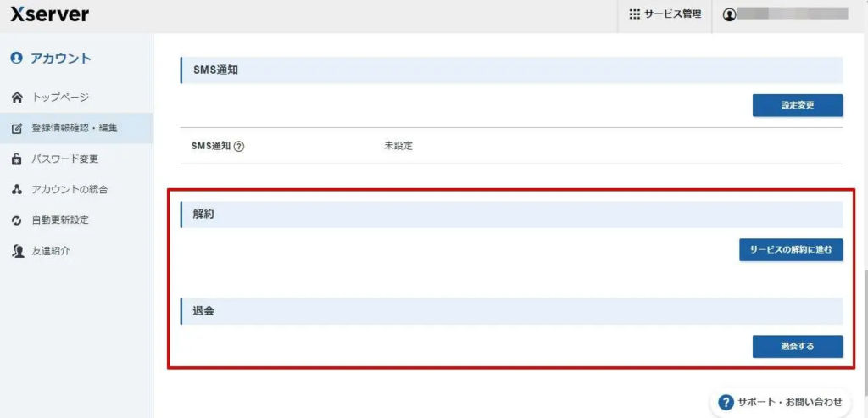Click the lock icon beside パスワード変更

[17, 159]
